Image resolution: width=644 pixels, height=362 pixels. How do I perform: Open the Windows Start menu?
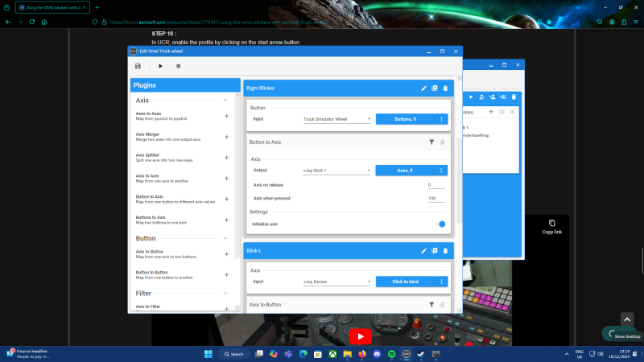coord(208,354)
